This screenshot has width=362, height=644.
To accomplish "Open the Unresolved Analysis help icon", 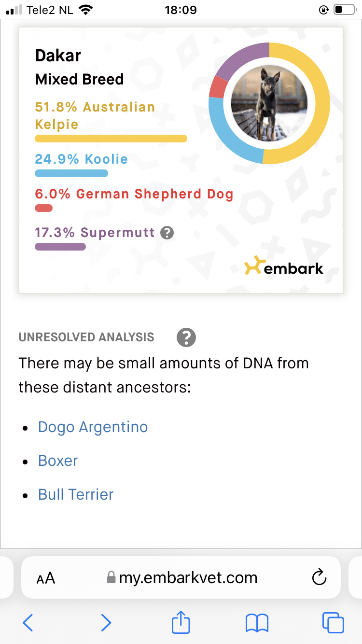I will point(186,337).
